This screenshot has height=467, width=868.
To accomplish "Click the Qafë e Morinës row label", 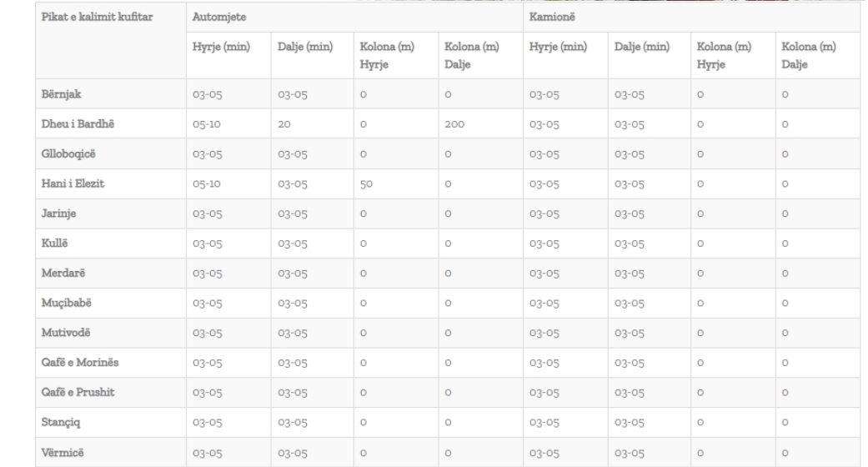I will click(x=80, y=363).
